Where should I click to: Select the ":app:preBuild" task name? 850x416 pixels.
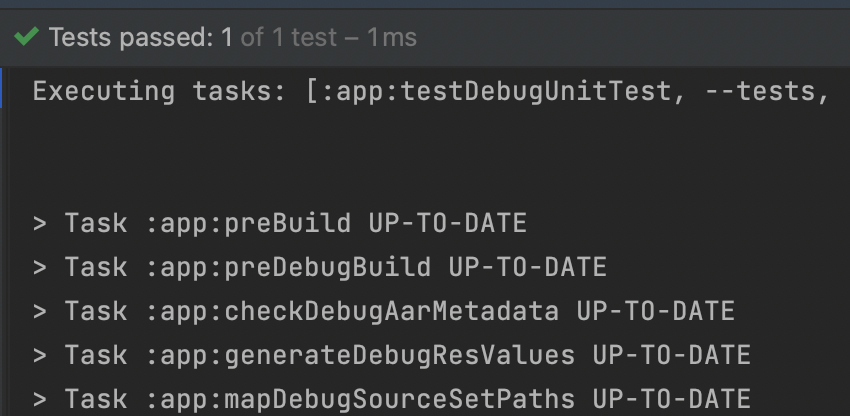tap(249, 223)
